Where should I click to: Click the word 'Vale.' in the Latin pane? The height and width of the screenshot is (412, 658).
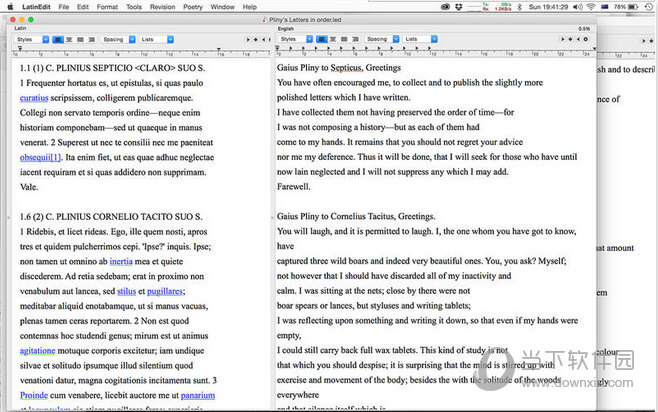tap(29, 187)
